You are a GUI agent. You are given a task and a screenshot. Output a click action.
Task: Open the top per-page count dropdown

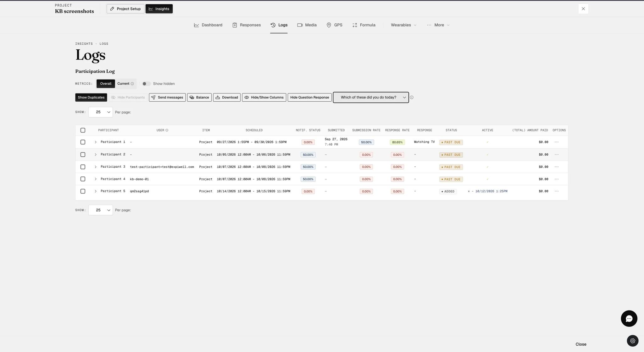point(101,112)
